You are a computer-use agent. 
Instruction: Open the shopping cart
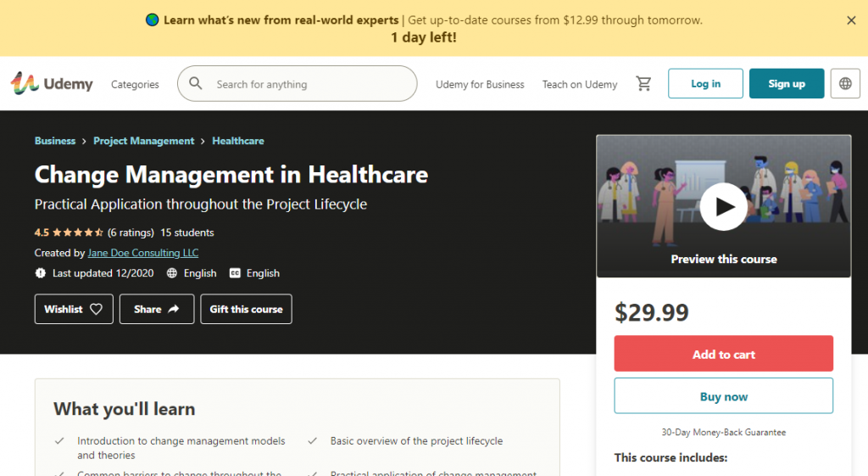(644, 84)
